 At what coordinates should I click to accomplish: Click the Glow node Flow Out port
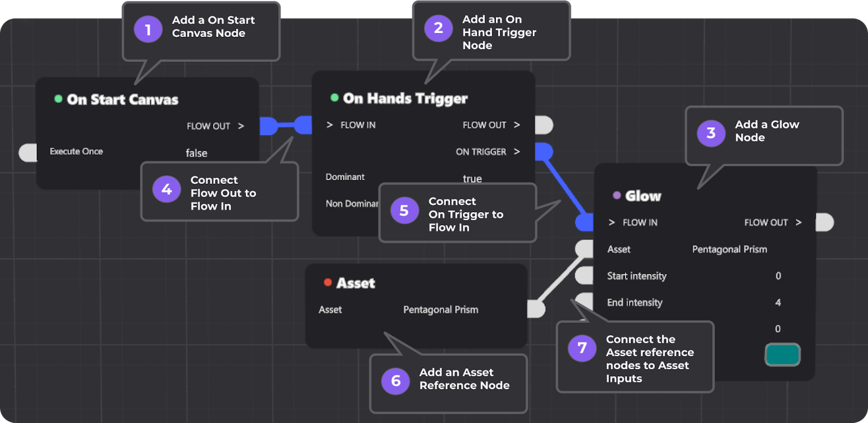pos(825,222)
